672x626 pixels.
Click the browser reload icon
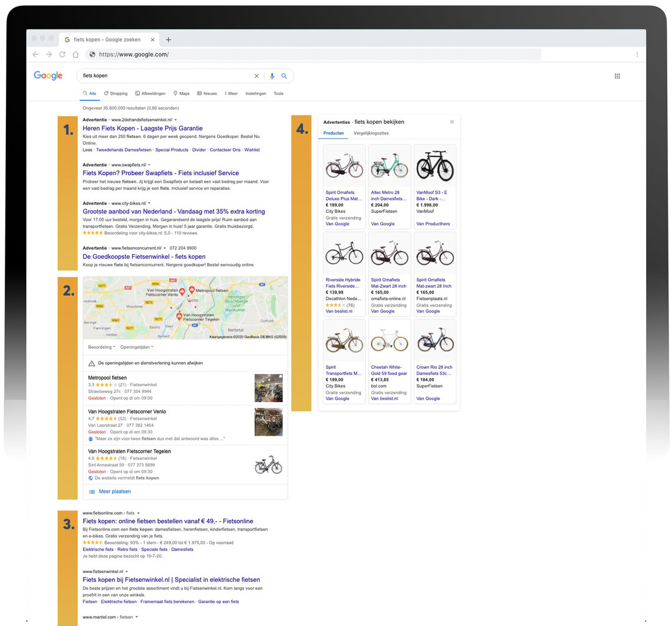click(x=62, y=54)
